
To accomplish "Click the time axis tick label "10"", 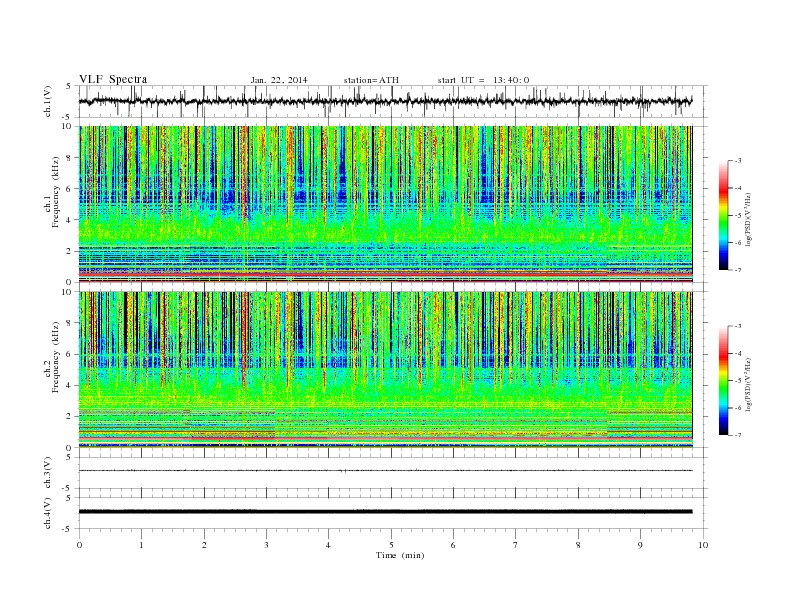I will coord(703,545).
